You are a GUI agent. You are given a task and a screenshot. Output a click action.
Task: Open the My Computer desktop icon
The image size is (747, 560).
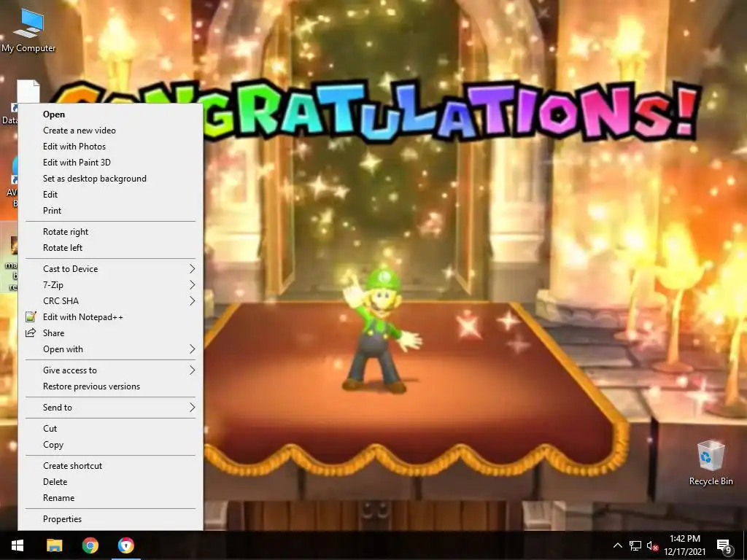[x=28, y=29]
